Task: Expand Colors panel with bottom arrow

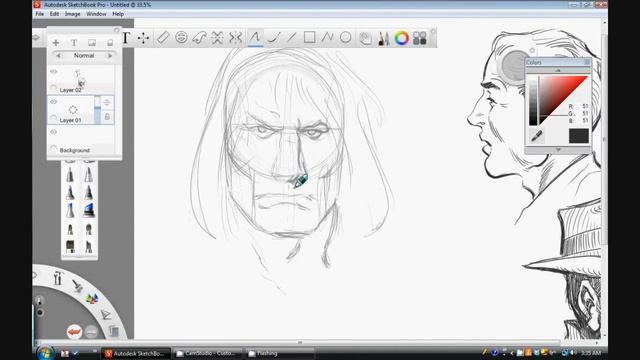Action: [558, 150]
